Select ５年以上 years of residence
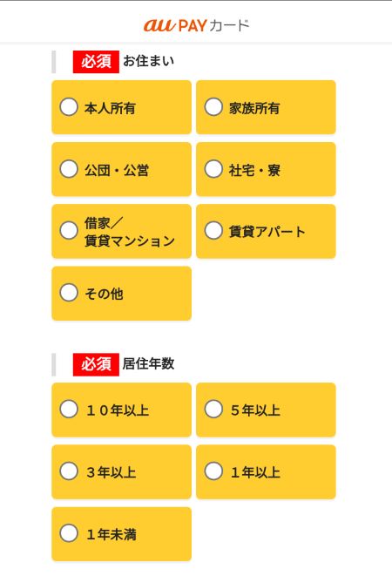392x576 pixels. (266, 410)
